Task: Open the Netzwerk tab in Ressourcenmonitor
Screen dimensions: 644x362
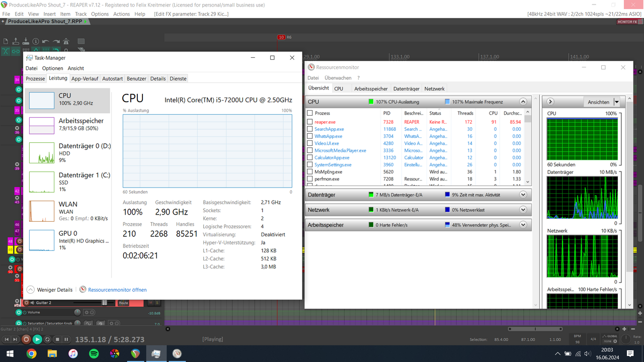Action: coord(434,88)
